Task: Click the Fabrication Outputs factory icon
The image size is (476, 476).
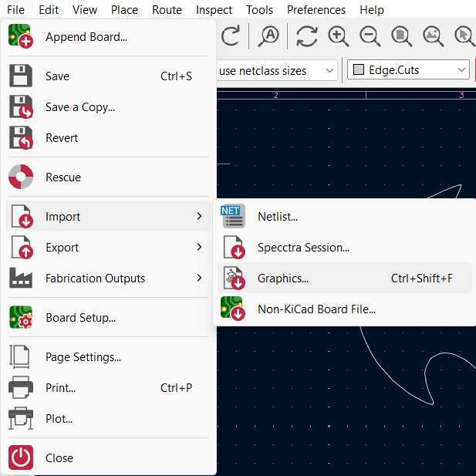Action: click(21, 278)
